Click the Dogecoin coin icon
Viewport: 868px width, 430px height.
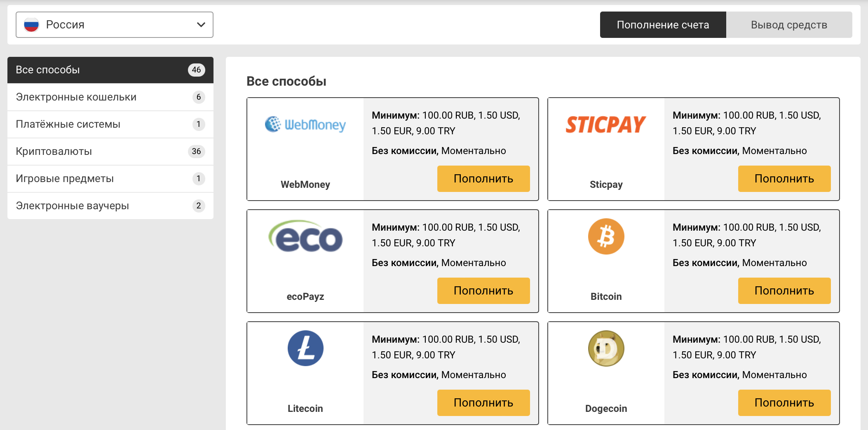pyautogui.click(x=606, y=348)
